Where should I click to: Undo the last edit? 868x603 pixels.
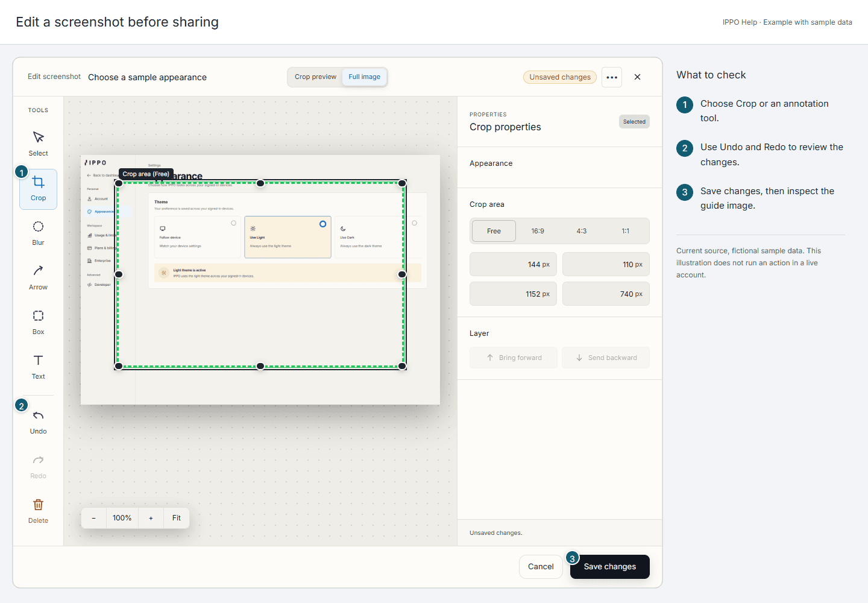click(38, 422)
